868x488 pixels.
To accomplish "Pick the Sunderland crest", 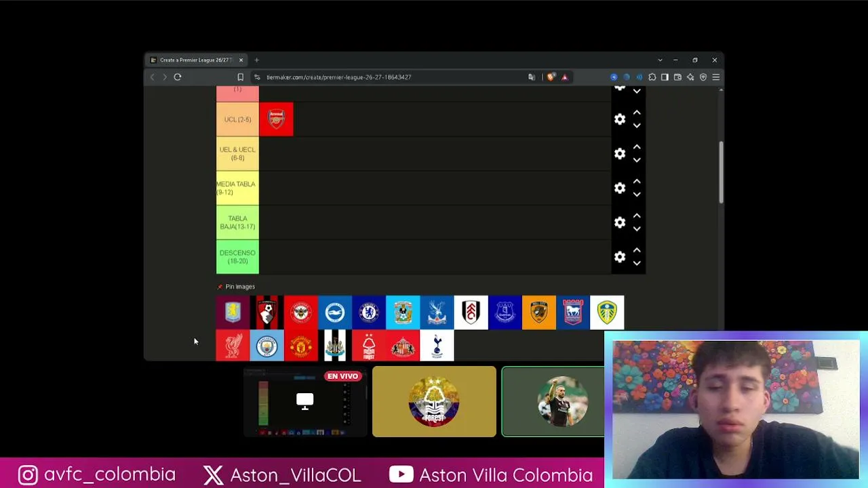I will click(403, 346).
